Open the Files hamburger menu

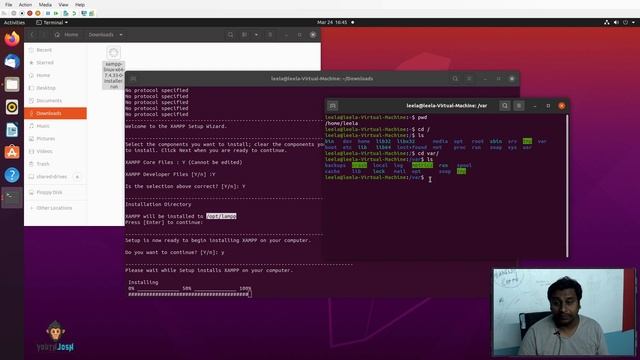pos(270,35)
